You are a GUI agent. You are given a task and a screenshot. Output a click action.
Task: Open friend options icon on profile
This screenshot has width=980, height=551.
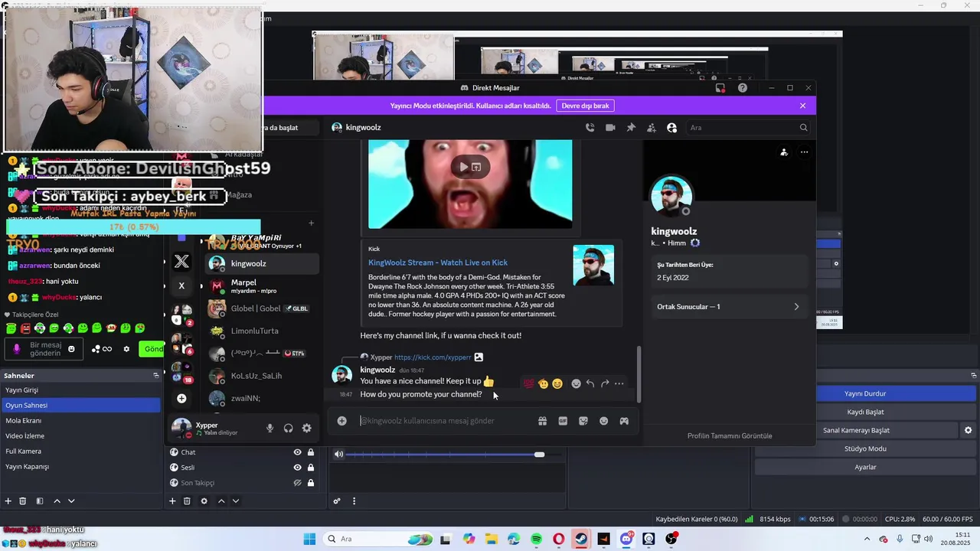coord(783,152)
